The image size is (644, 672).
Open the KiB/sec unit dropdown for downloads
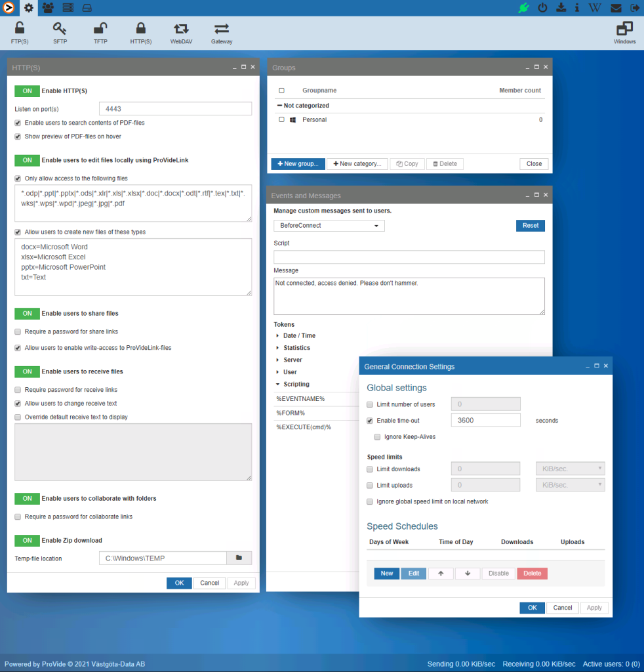click(570, 468)
